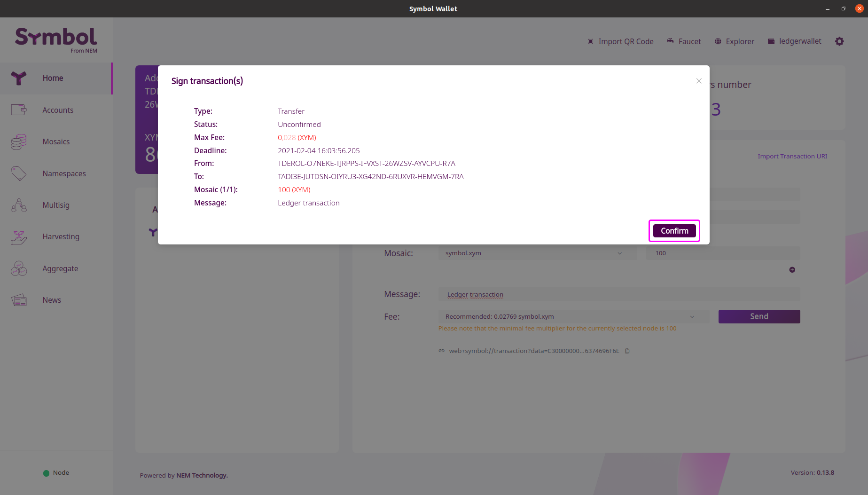
Task: Click the Symbol From NEM logo
Action: point(56,40)
